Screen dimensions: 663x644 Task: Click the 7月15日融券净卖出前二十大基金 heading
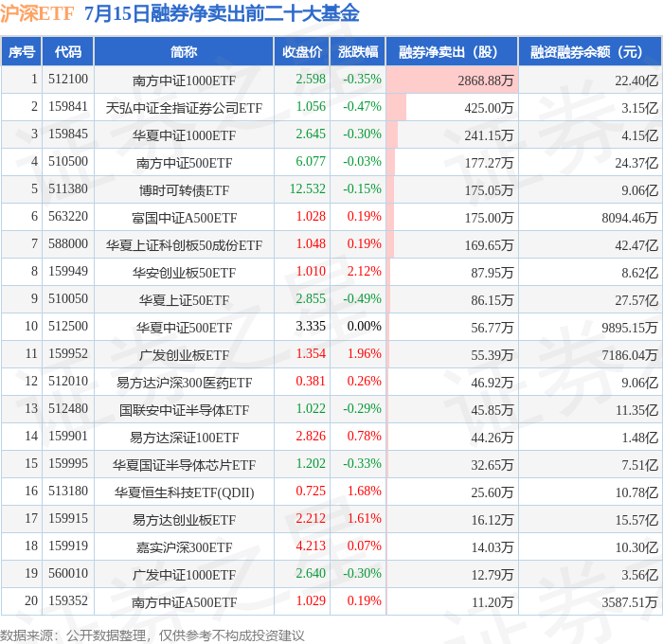pos(222,13)
